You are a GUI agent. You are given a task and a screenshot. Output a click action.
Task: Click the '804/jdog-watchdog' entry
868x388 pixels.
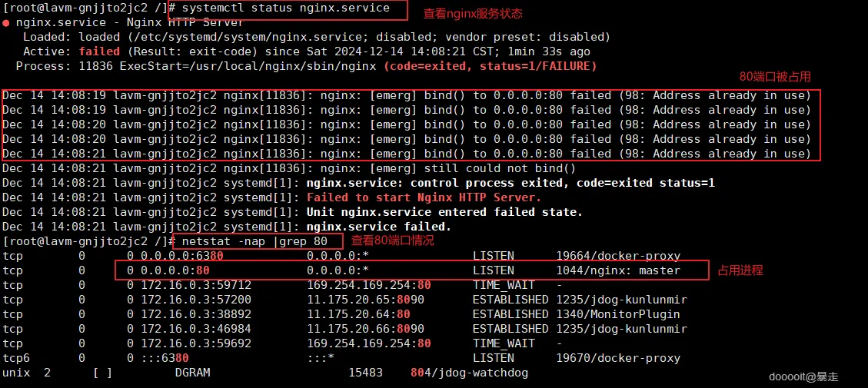[470, 373]
